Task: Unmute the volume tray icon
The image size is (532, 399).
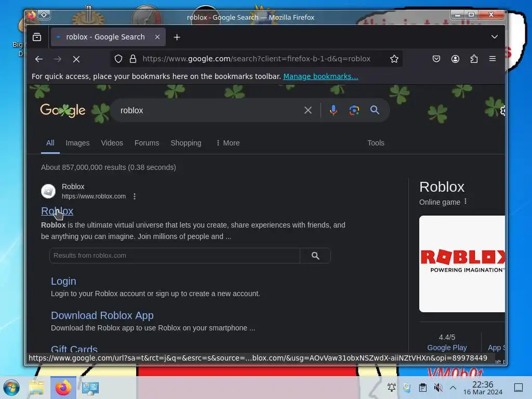Action: coord(438,388)
